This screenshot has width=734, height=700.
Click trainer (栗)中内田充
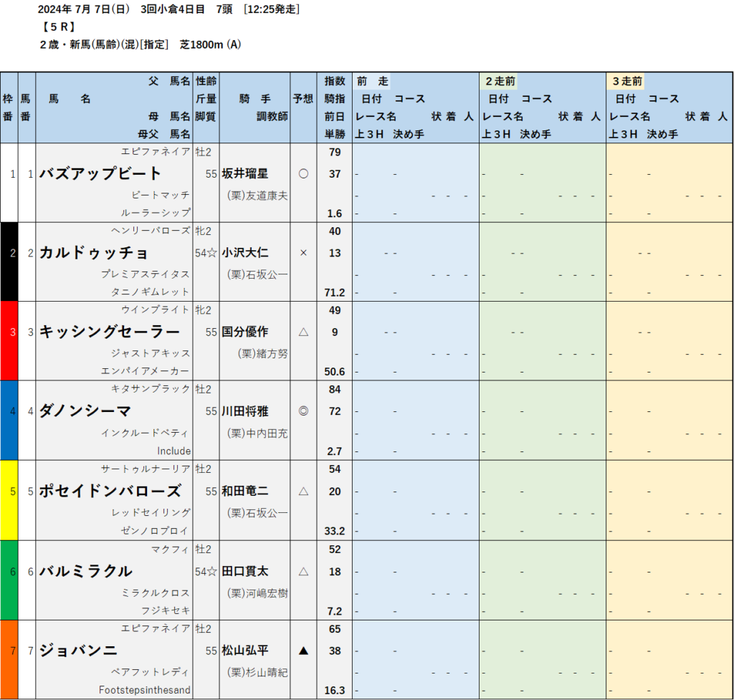[257, 433]
